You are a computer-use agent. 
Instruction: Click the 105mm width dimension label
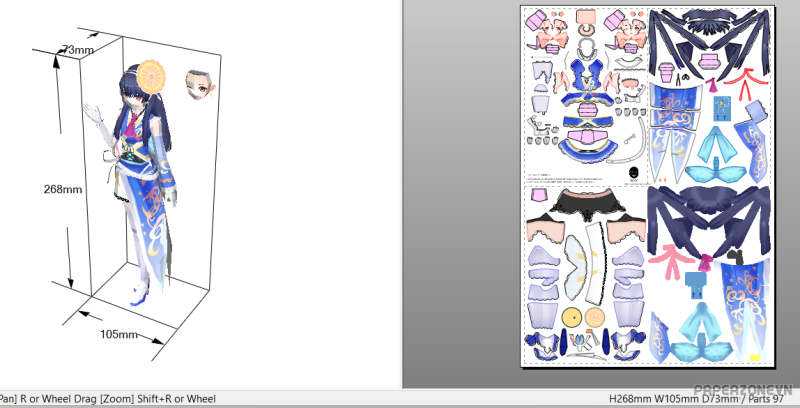coord(119,333)
